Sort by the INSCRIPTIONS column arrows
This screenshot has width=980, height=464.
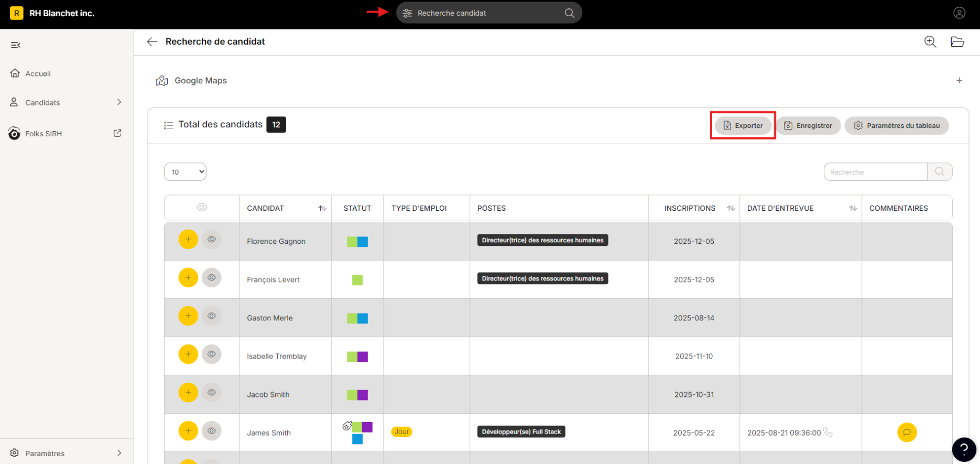[731, 208]
